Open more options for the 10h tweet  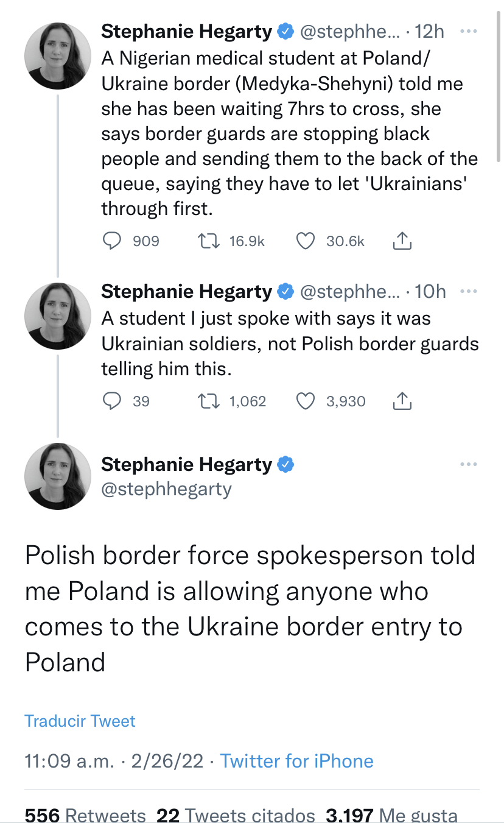468,292
